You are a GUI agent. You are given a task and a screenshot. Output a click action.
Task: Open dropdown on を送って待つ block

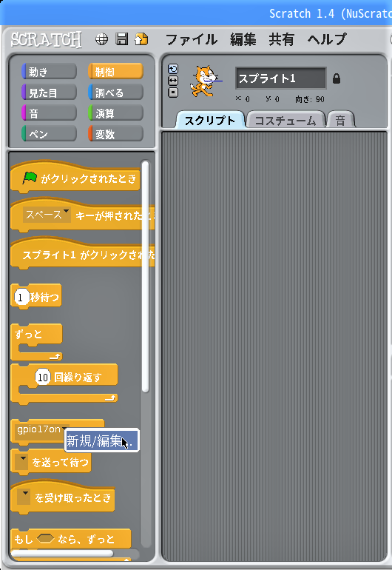click(x=23, y=462)
